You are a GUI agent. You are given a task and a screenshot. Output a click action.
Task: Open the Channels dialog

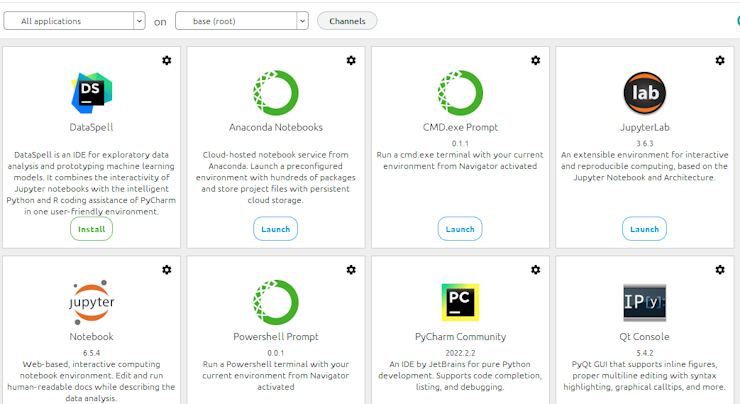click(x=347, y=21)
